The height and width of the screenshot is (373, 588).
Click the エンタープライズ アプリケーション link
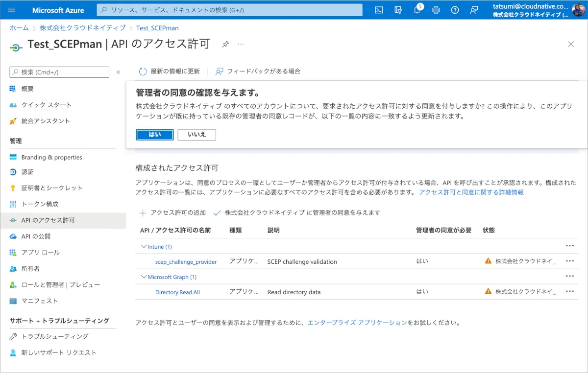[x=357, y=323]
